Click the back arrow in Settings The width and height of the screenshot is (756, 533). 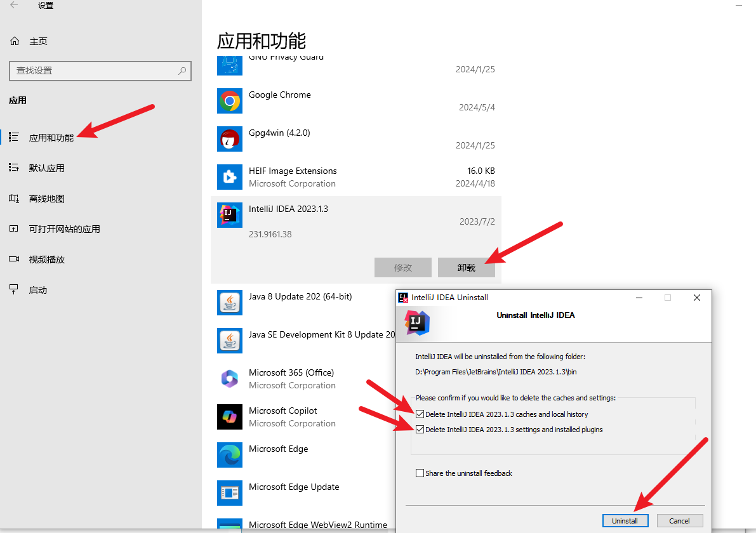coord(14,5)
